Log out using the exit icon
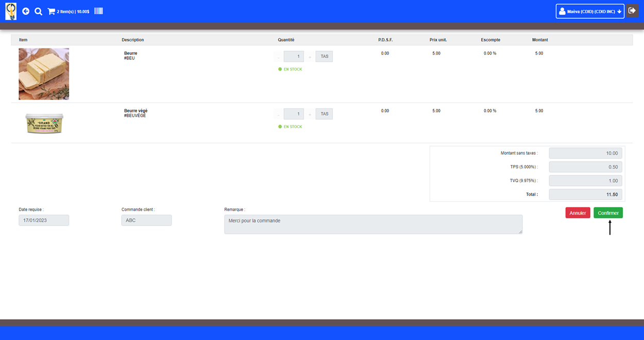Image resolution: width=644 pixels, height=340 pixels. tap(632, 11)
